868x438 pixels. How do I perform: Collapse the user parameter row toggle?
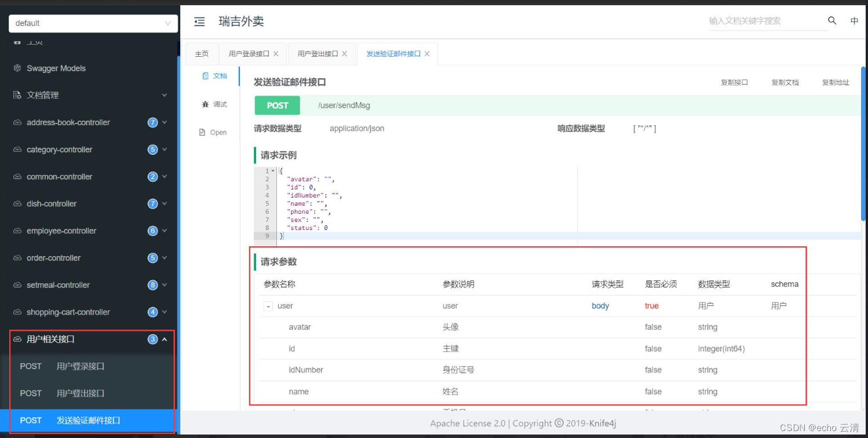[268, 306]
